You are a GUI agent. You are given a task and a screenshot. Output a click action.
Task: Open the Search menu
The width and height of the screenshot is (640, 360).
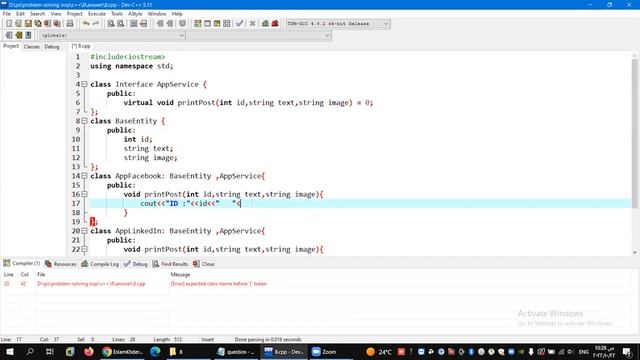click(38, 14)
